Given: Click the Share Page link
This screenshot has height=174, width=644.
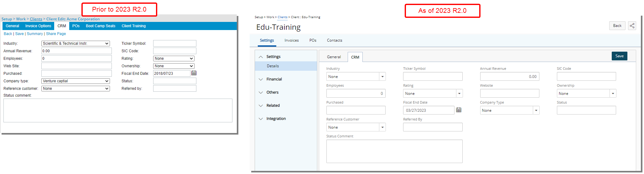Looking at the screenshot, I should (56, 34).
